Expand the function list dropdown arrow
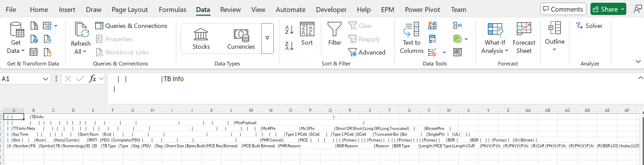 101,79
